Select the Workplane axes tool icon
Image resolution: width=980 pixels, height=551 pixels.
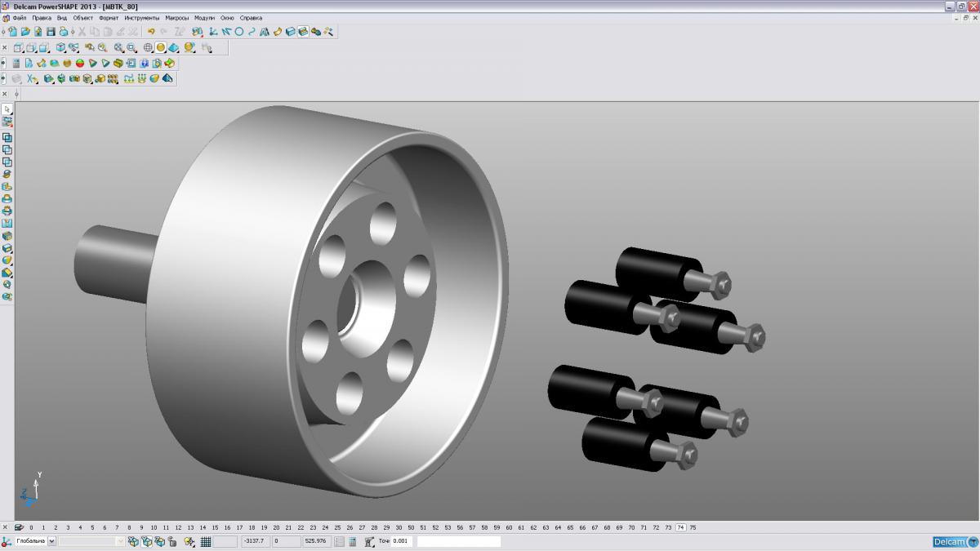click(x=212, y=31)
